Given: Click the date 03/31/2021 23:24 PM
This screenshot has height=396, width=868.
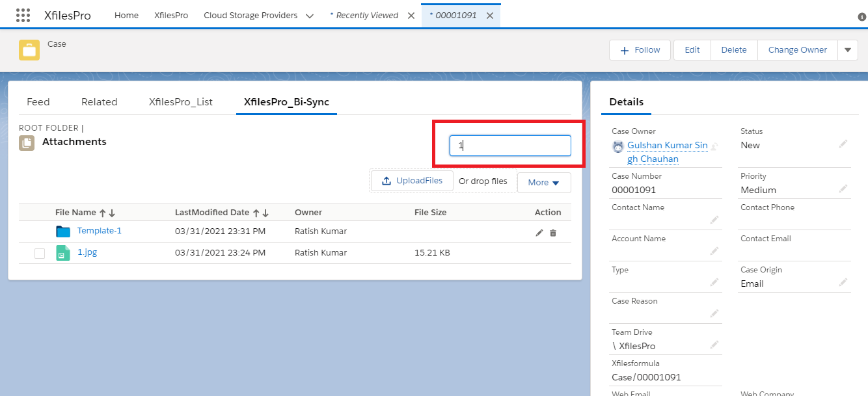Looking at the screenshot, I should (220, 253).
